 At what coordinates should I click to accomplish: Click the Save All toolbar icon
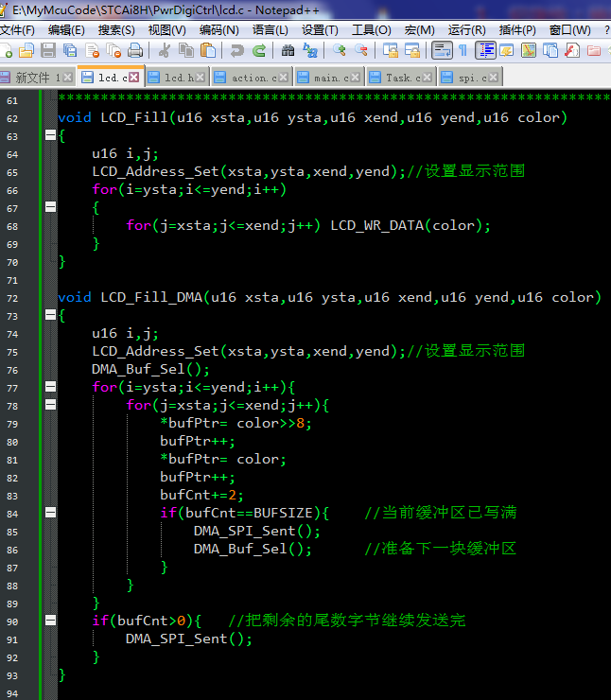(x=68, y=50)
